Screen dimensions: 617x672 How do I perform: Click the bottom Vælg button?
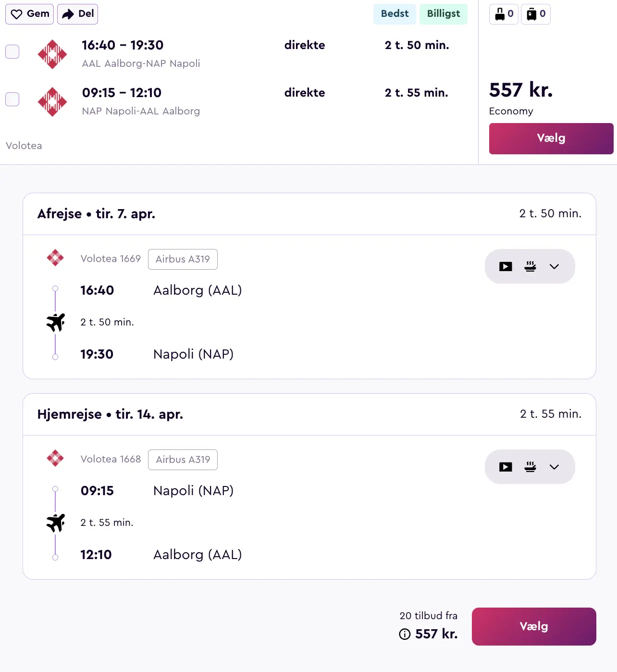coord(533,626)
